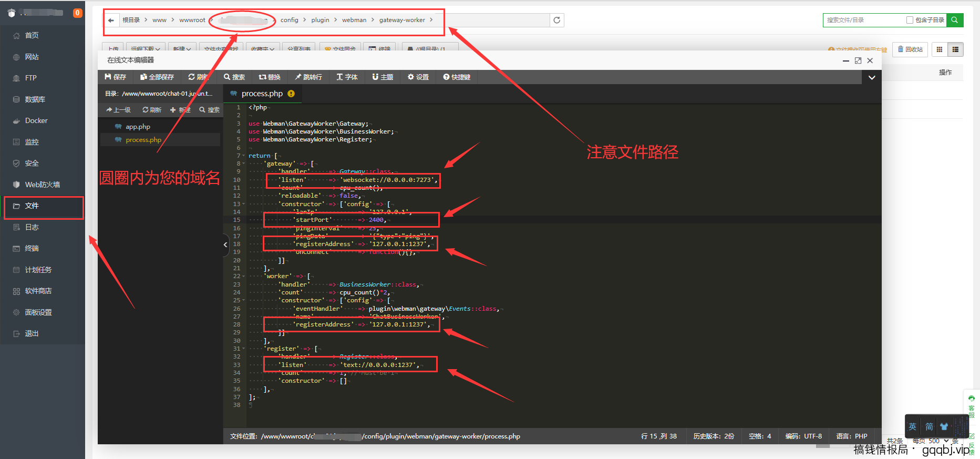Enable the 包含子目录 checkbox

pyautogui.click(x=910, y=20)
